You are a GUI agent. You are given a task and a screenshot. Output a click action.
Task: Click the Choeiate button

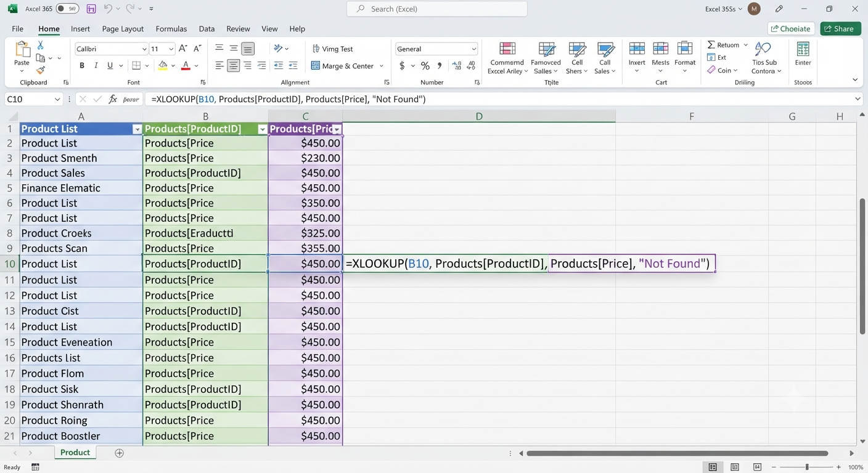(791, 29)
